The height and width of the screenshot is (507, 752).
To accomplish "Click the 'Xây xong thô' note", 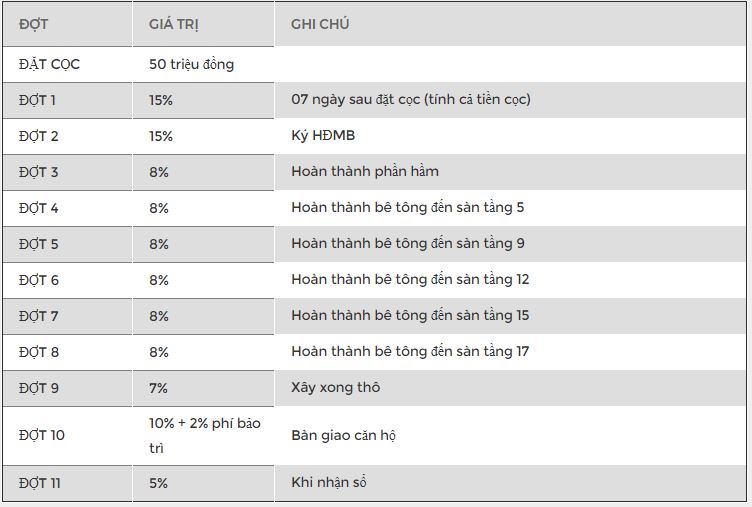I will [x=335, y=388].
